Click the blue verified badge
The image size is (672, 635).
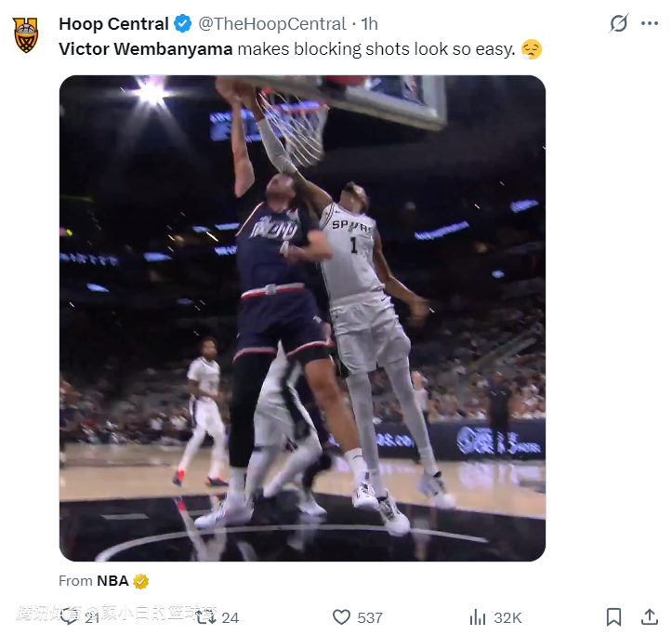pyautogui.click(x=183, y=23)
